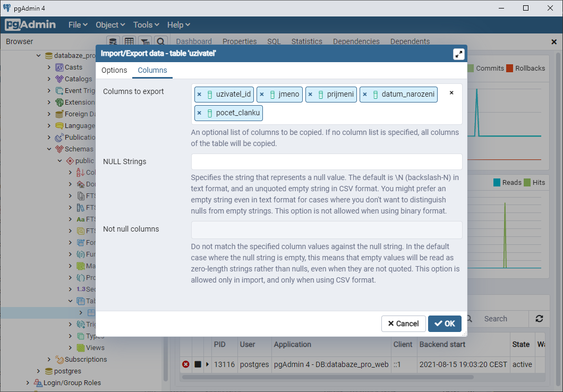Refresh the session list

pos(539,319)
